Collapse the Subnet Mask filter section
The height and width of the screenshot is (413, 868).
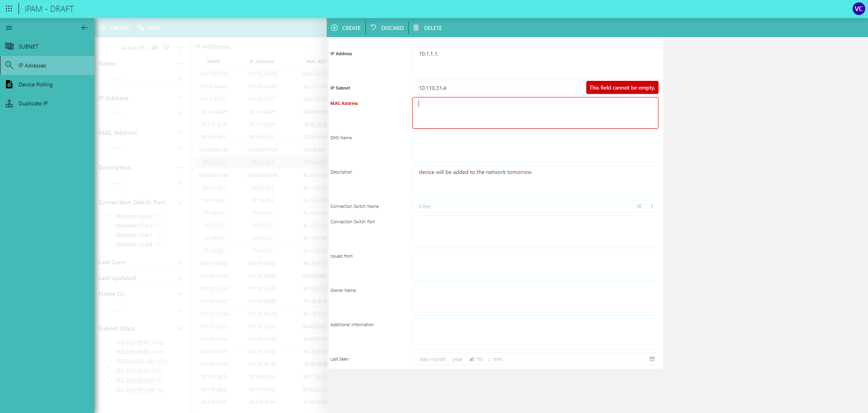[x=180, y=329]
